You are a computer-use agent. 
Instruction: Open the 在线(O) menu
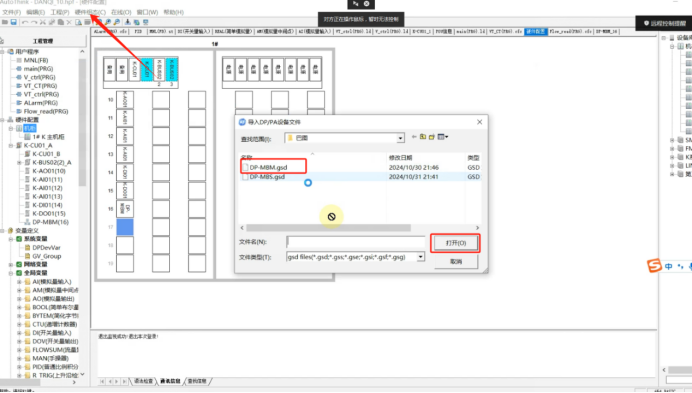click(121, 12)
